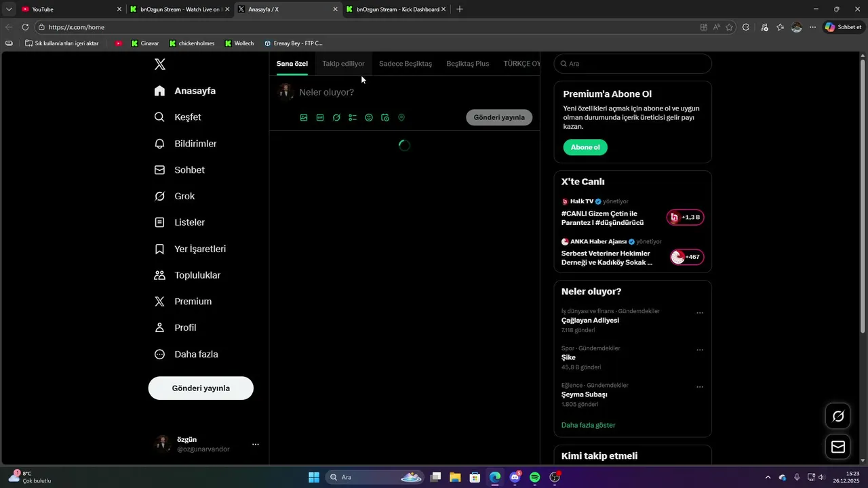Switch to Takip ediliyor tab
This screenshot has height=488, width=868.
343,64
